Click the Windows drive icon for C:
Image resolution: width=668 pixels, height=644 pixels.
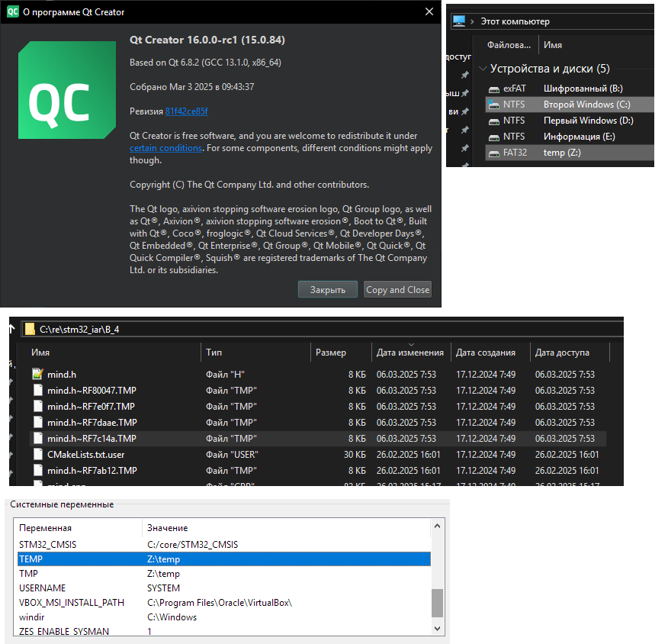point(494,105)
